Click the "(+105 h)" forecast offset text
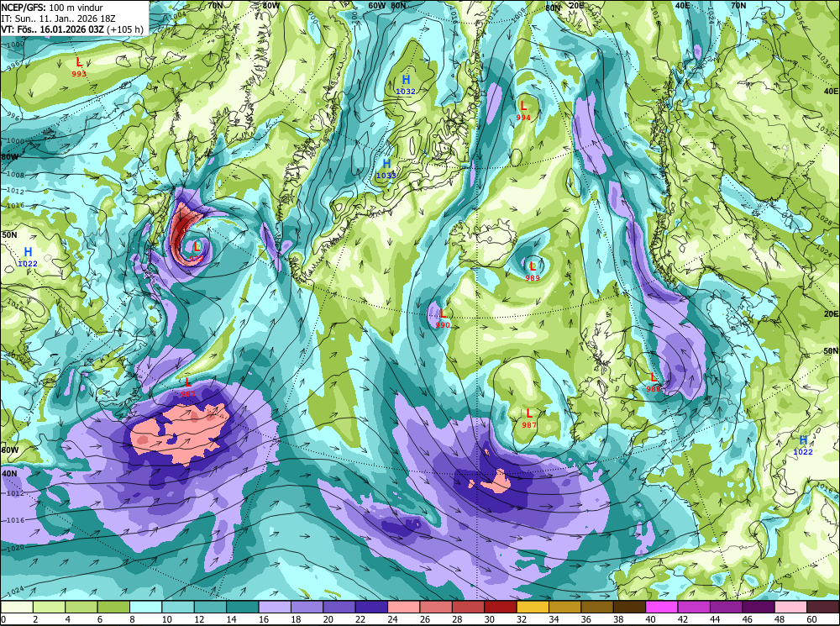The image size is (840, 626). [125, 29]
